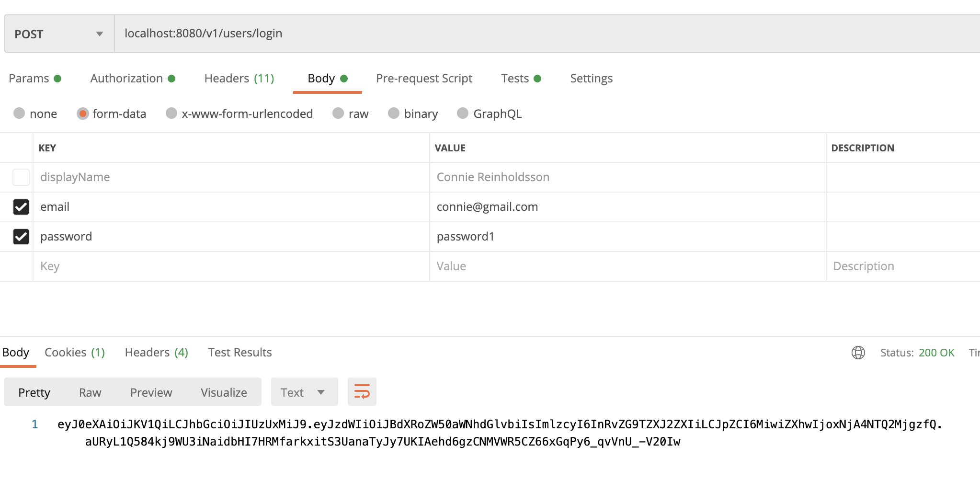The height and width of the screenshot is (481, 980).
Task: Open the Test Results section
Action: tap(239, 352)
